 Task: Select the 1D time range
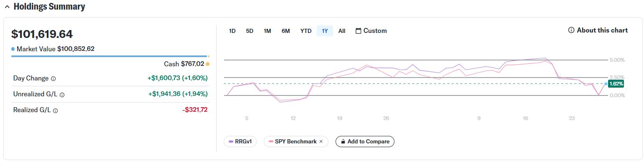[x=232, y=31]
